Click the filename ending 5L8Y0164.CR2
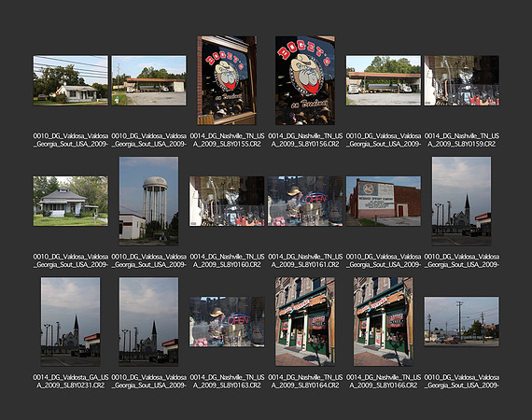The image size is (532, 420). point(305,381)
